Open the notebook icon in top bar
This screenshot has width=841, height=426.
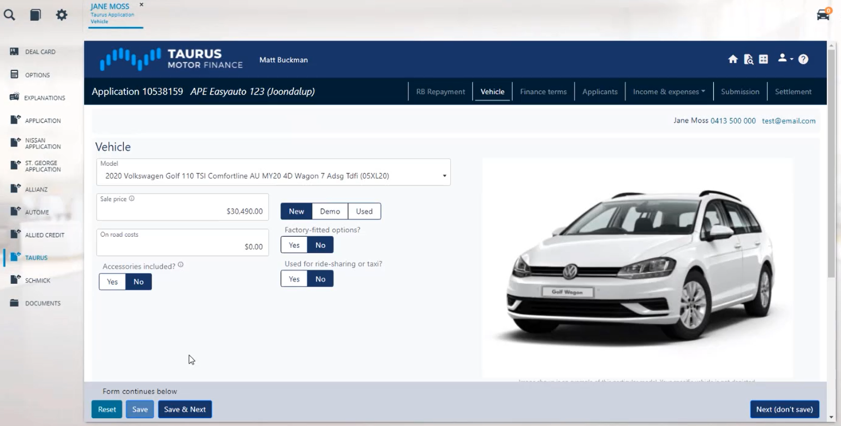(35, 15)
